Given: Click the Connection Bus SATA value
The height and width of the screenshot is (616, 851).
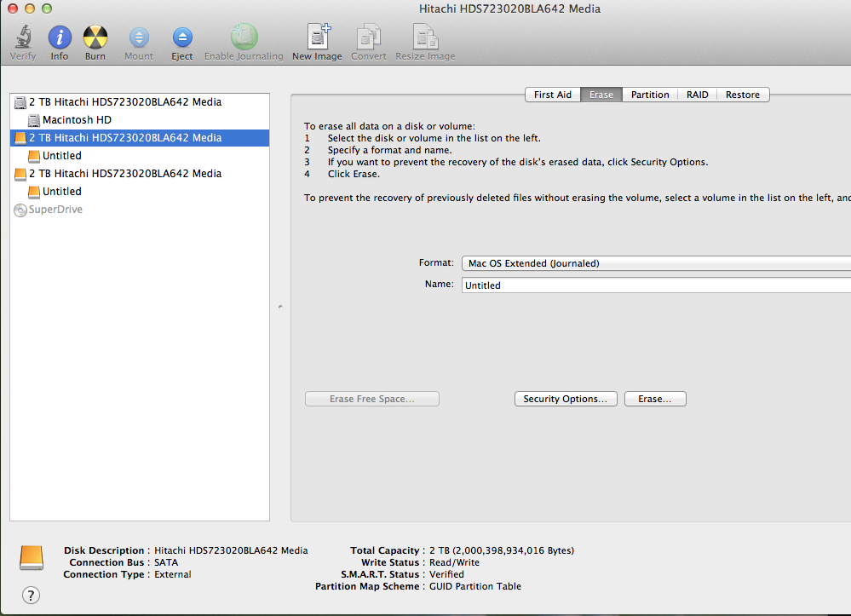Looking at the screenshot, I should point(166,562).
